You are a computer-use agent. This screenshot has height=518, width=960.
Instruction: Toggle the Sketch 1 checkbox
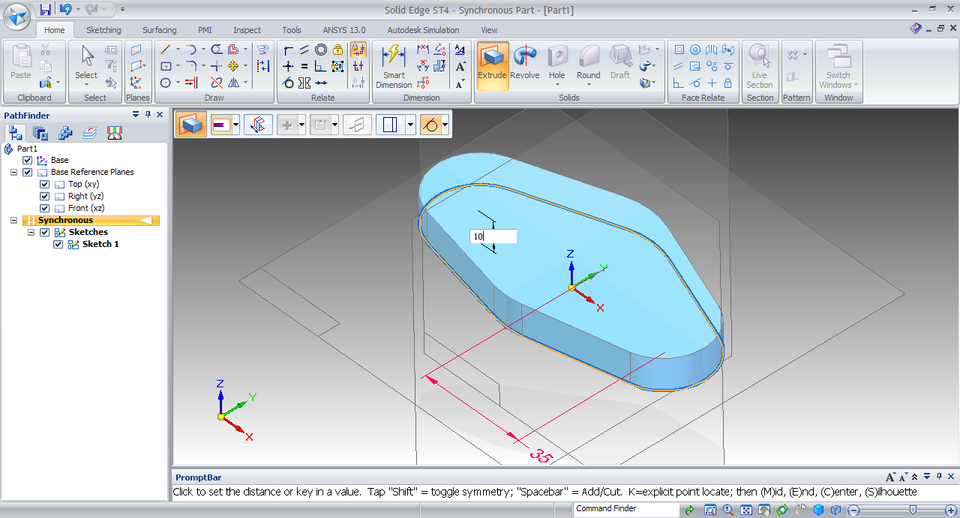tap(58, 244)
